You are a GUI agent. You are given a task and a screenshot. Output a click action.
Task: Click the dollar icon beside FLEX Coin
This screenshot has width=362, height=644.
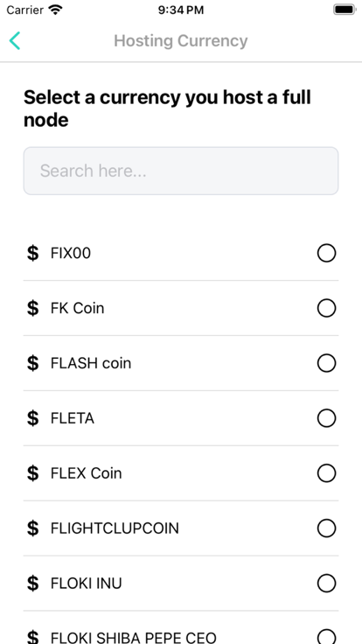point(33,473)
